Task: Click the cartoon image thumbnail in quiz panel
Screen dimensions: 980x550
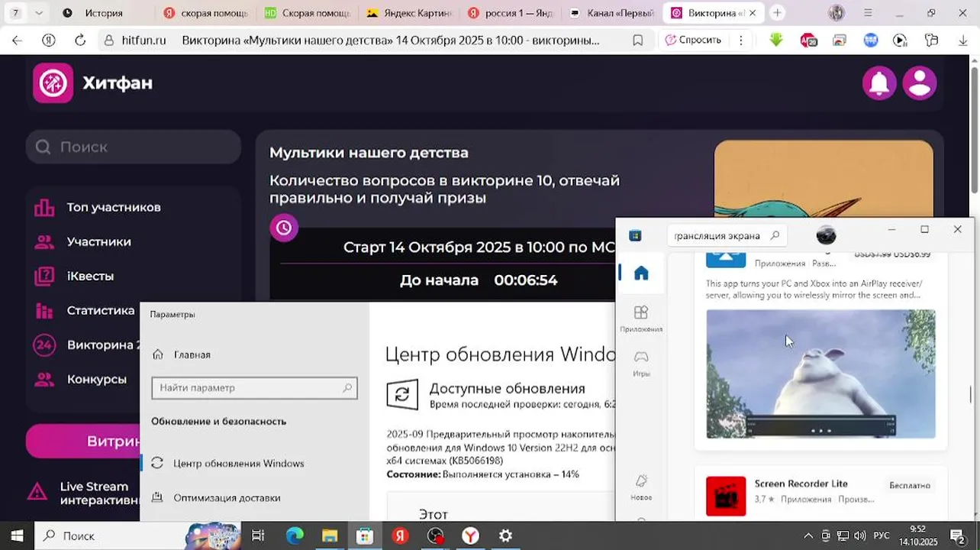Action: (824, 179)
